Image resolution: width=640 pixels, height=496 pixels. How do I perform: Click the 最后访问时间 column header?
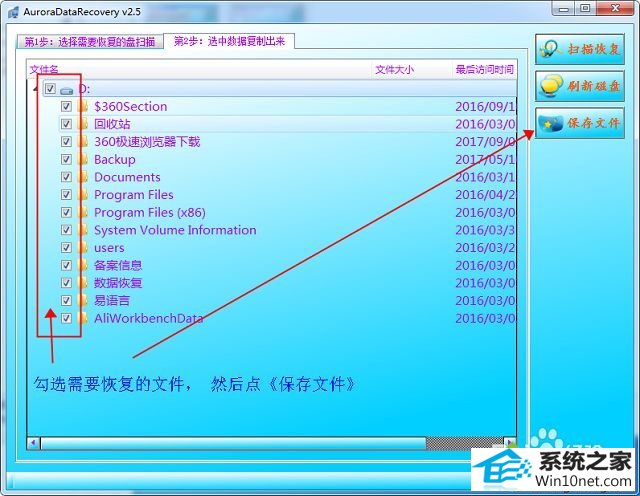(484, 69)
